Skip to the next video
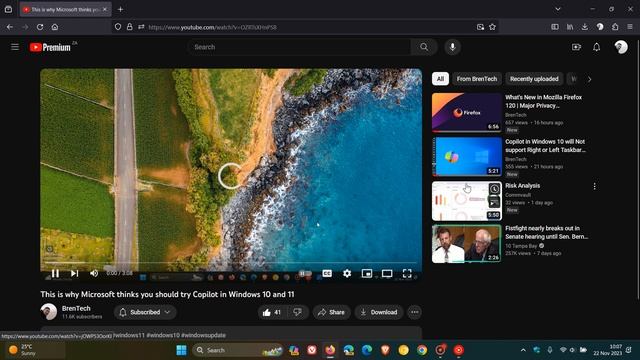The image size is (640, 360). (74, 273)
